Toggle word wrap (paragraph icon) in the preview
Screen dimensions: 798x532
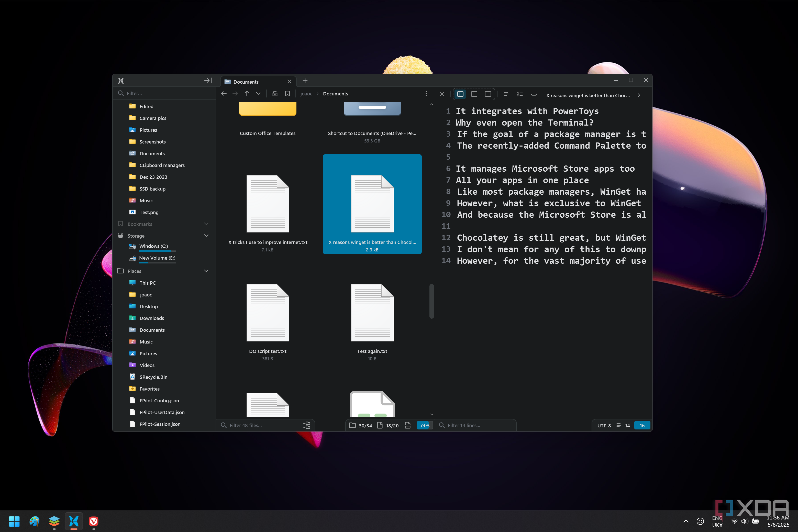(506, 94)
